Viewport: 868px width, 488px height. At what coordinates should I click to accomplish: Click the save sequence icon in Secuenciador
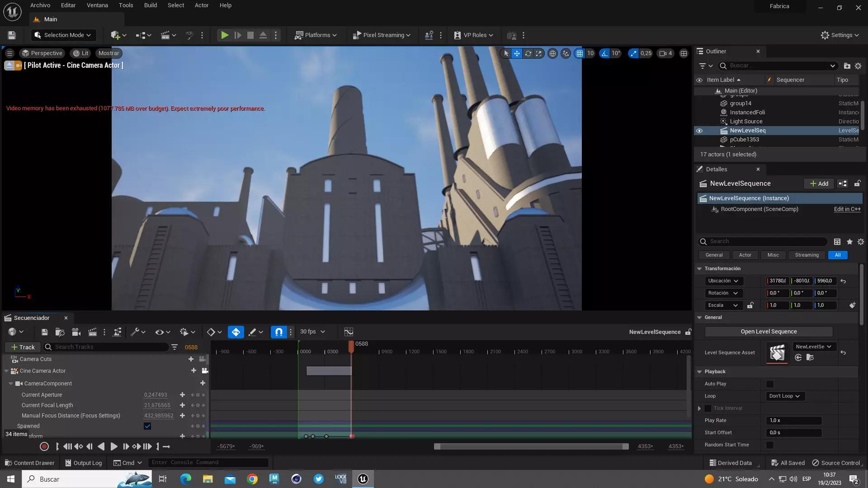[x=44, y=332]
